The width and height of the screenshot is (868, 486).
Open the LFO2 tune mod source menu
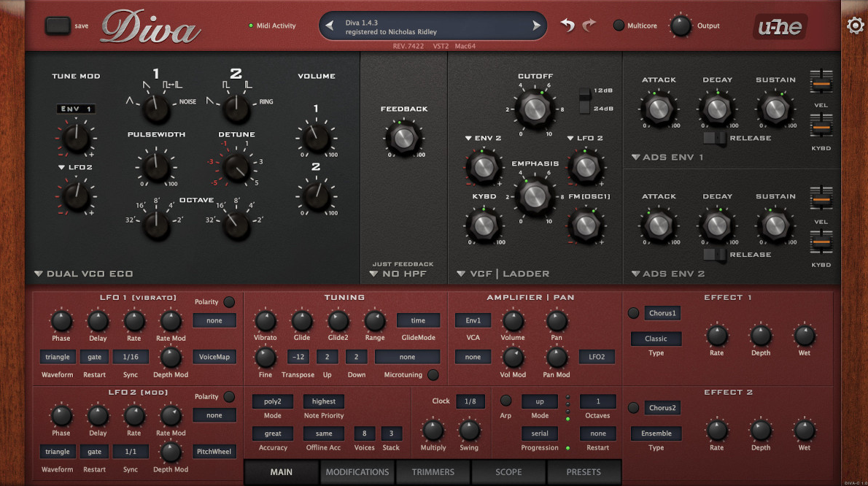pos(75,167)
